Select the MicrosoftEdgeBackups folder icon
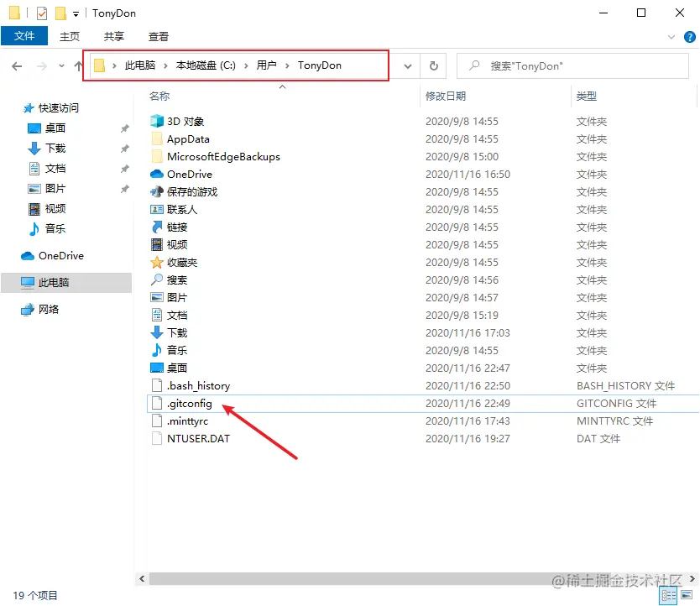The height and width of the screenshot is (606, 700). [x=157, y=156]
